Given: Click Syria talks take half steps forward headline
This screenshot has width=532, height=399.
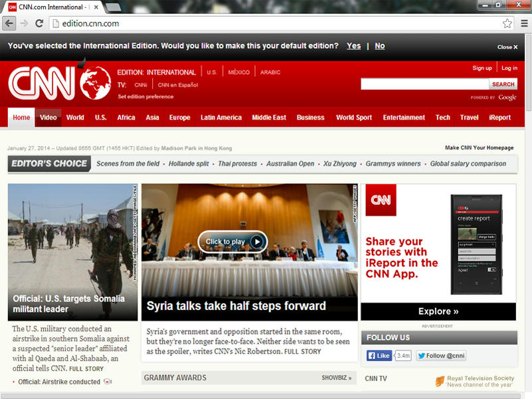Looking at the screenshot, I should click(236, 306).
